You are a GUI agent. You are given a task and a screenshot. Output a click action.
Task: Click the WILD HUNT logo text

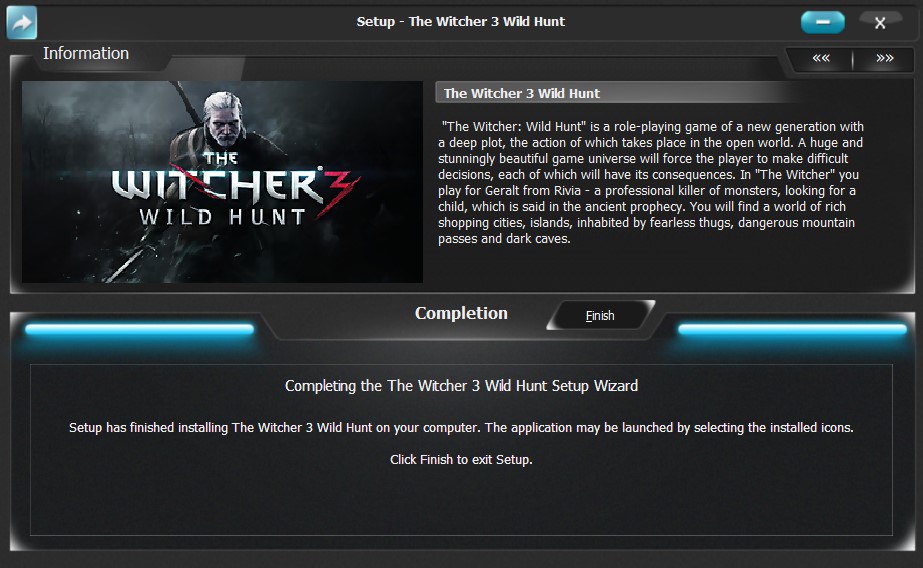[223, 217]
